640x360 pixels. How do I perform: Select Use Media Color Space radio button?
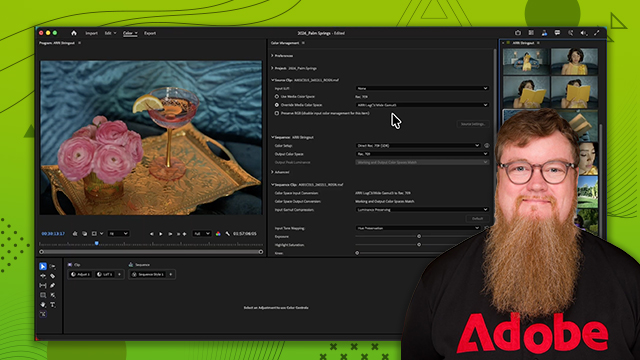tap(277, 97)
